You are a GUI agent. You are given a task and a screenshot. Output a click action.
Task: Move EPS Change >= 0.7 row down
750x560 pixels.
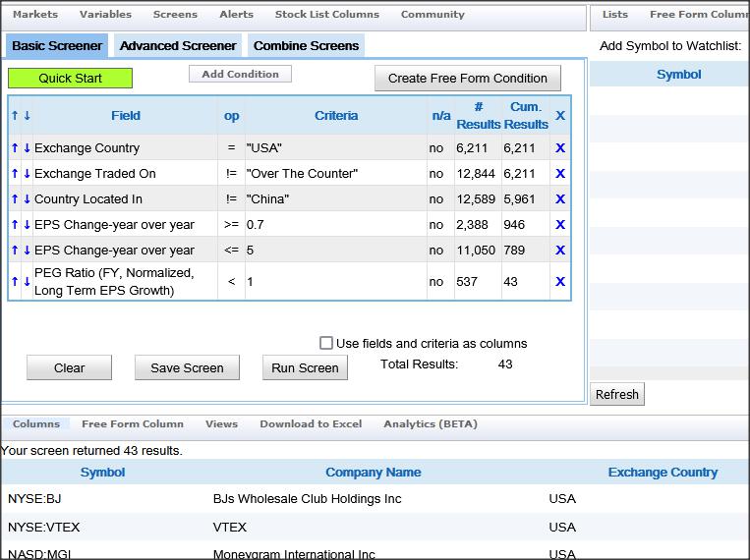[x=27, y=225]
